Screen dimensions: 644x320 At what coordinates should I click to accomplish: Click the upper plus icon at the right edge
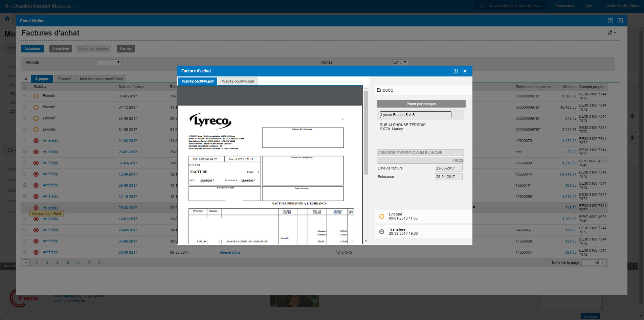(x=632, y=116)
